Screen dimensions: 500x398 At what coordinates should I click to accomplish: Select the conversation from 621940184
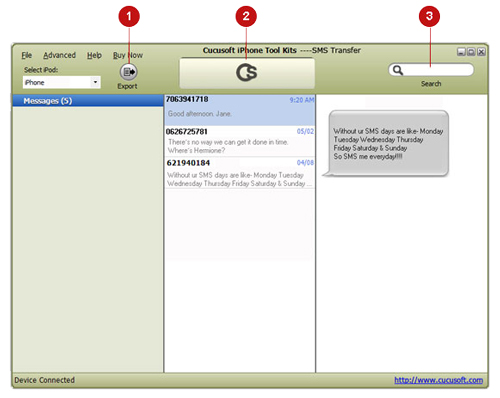(240, 173)
